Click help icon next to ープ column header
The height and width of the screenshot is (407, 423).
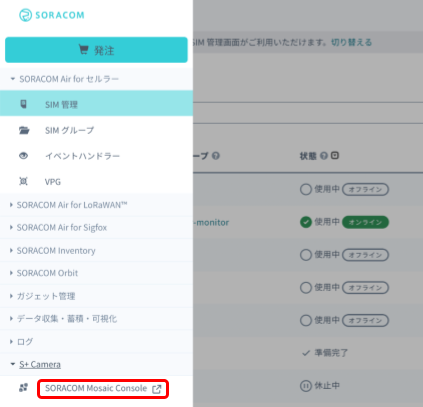tap(216, 156)
